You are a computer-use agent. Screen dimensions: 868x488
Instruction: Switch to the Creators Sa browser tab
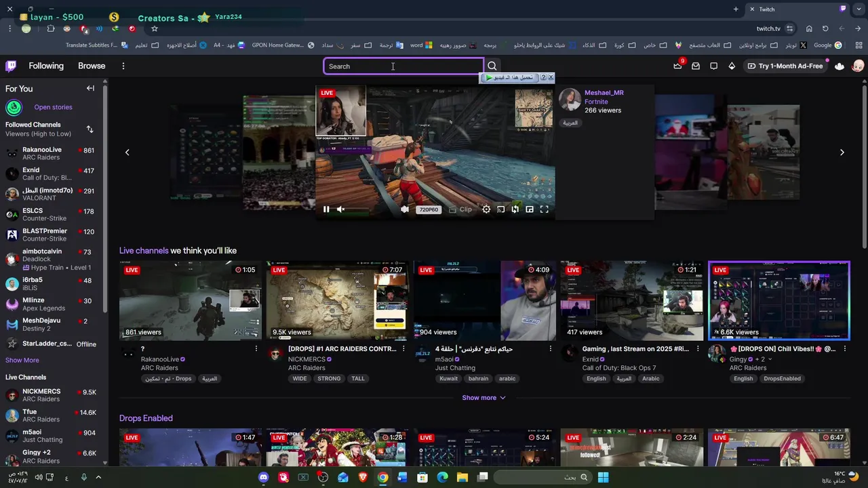[171, 18]
